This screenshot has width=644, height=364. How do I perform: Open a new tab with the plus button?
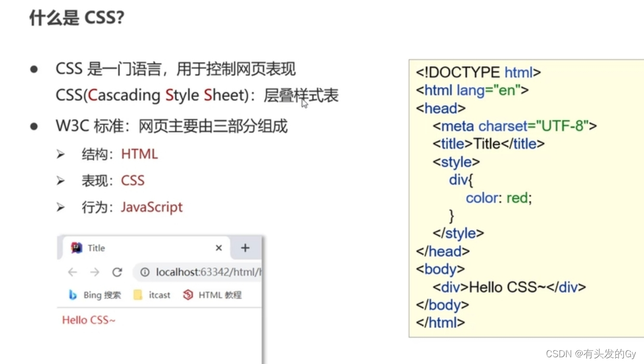[245, 248]
